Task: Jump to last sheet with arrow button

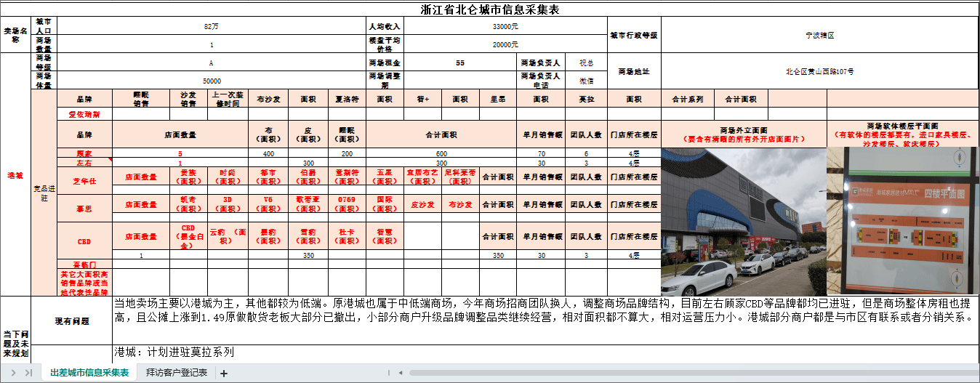Action: [x=29, y=373]
